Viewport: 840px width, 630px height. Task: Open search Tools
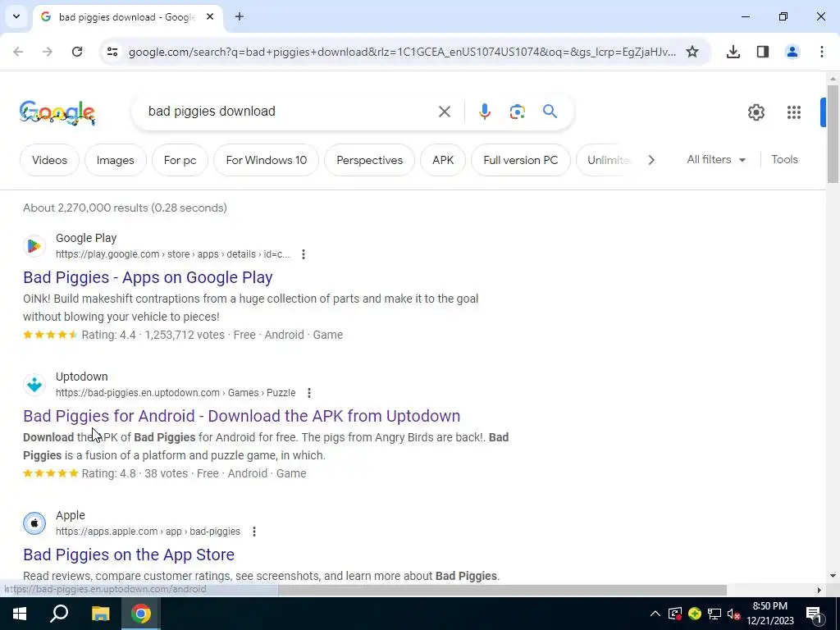pyautogui.click(x=784, y=160)
